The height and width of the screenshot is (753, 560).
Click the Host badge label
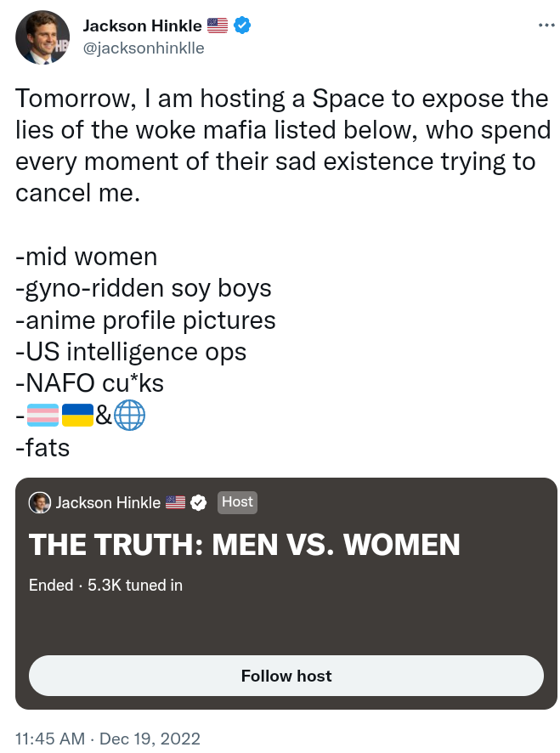coord(237,502)
